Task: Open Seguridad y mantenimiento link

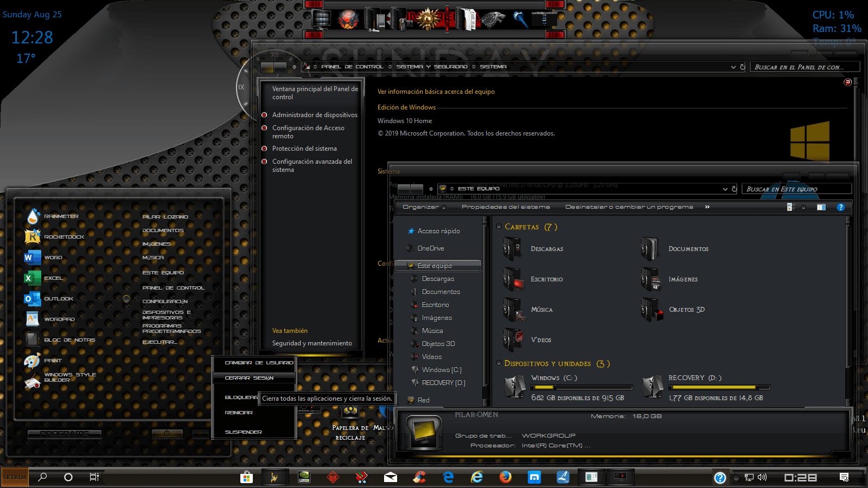Action: tap(312, 343)
